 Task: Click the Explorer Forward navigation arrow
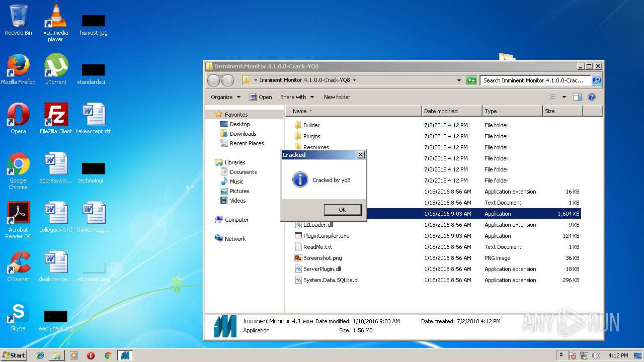pyautogui.click(x=227, y=80)
